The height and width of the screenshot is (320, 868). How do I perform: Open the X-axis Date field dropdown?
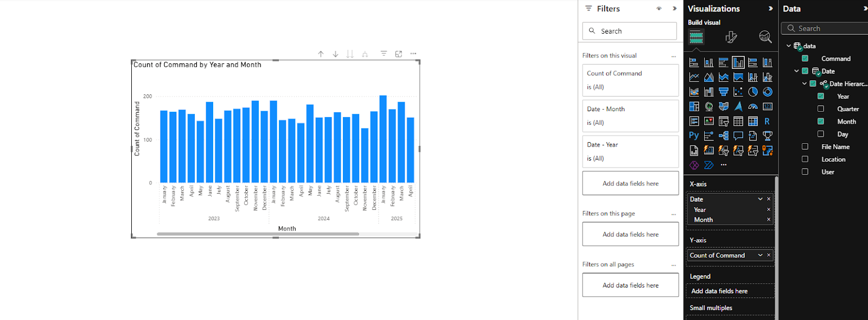click(760, 199)
